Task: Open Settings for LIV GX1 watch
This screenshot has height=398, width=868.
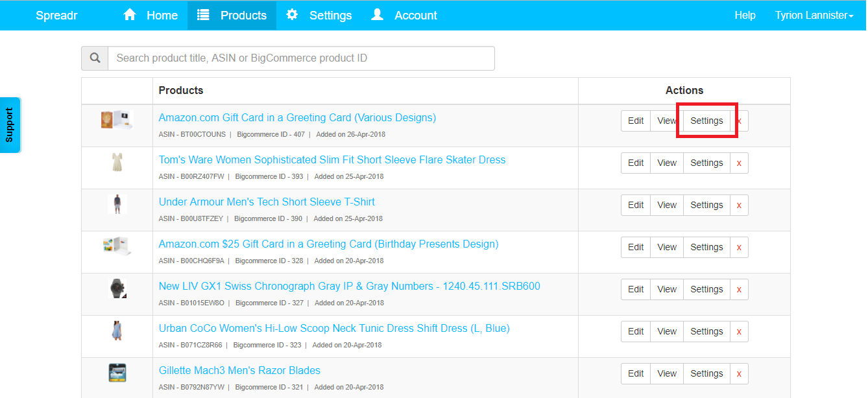Action: [706, 289]
